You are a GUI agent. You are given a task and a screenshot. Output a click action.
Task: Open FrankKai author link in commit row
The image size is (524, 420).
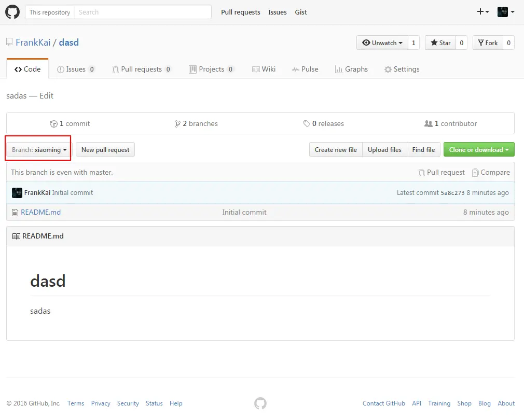coord(37,193)
